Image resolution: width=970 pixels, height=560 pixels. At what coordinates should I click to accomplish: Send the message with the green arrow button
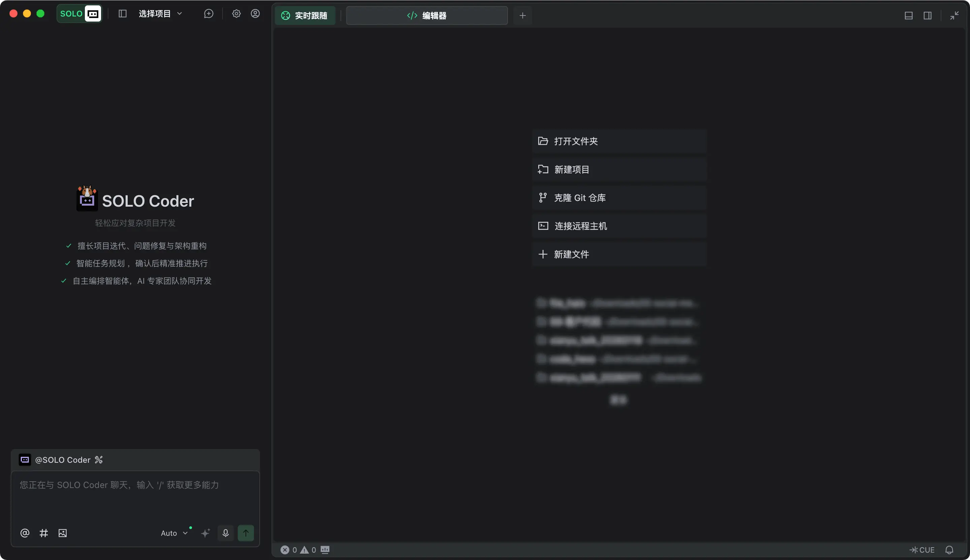[x=246, y=533]
